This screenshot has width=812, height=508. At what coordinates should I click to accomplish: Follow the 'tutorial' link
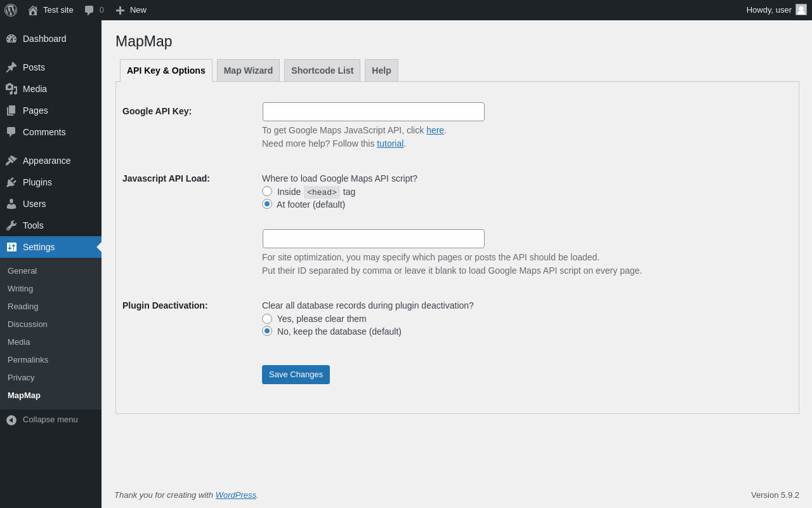[390, 144]
